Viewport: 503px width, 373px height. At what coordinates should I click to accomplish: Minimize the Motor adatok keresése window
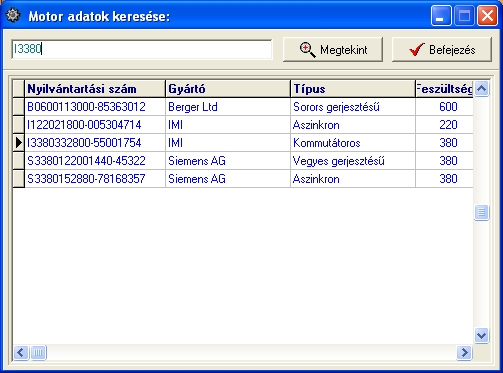441,15
